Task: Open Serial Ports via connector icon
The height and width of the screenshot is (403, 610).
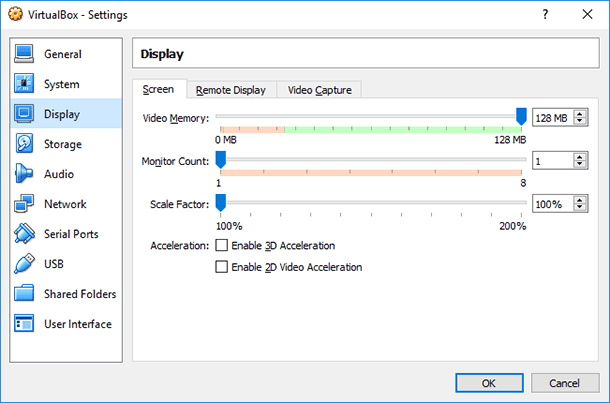Action: 24,233
